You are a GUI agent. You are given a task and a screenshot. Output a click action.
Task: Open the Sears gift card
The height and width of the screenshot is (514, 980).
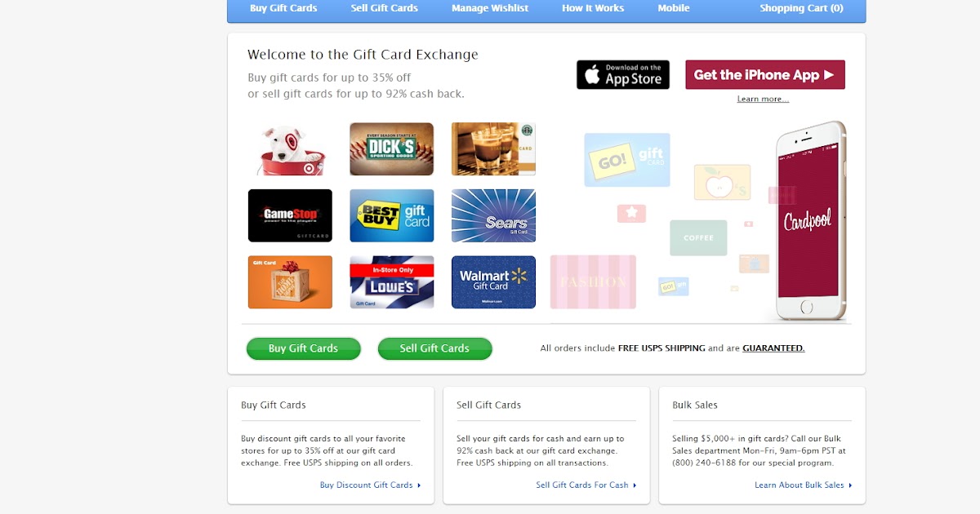493,215
